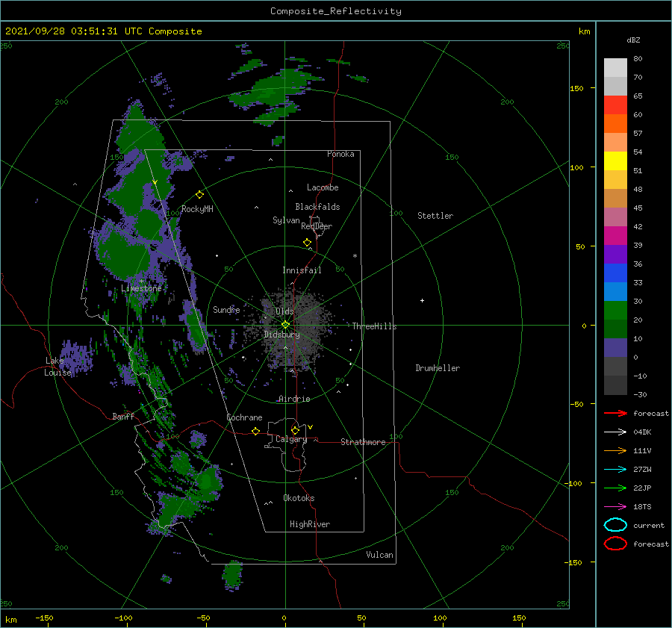The height and width of the screenshot is (628, 672).
Task: Click the dBZ legend heading
Action: pyautogui.click(x=633, y=40)
